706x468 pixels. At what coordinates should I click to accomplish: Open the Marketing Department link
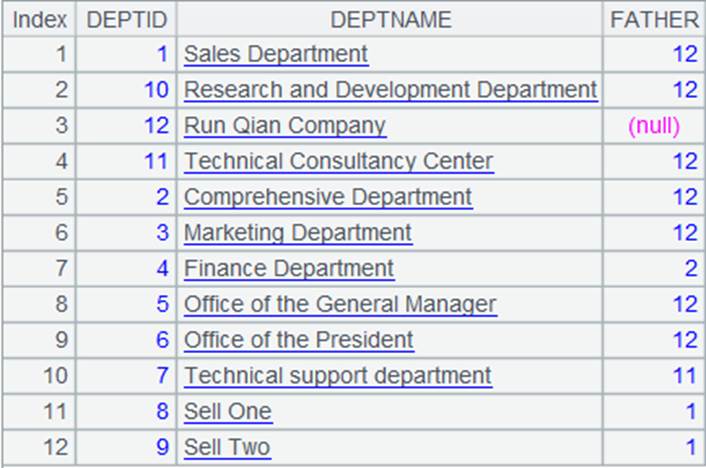pos(298,233)
